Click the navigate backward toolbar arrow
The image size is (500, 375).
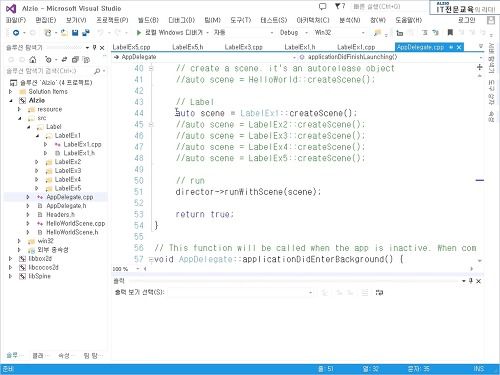16,33
